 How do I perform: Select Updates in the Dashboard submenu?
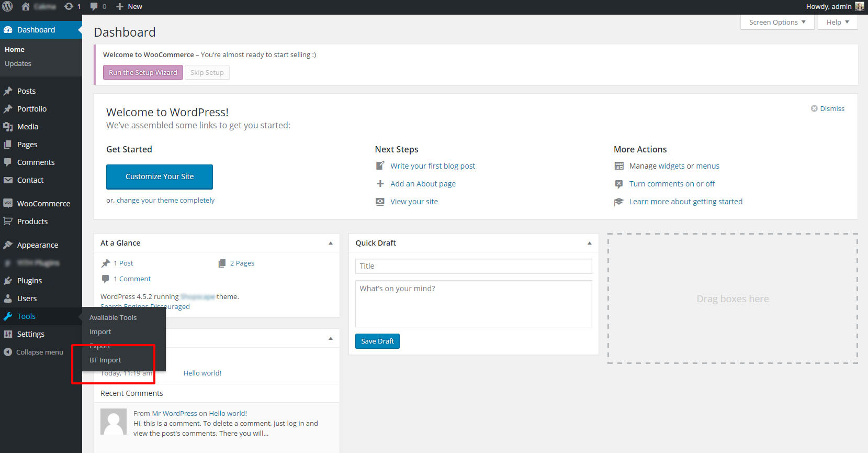(x=18, y=63)
